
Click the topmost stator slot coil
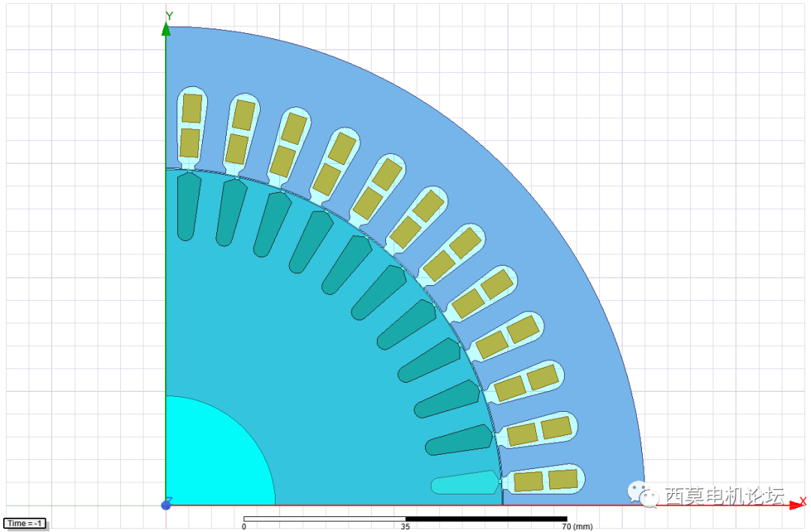[192, 124]
